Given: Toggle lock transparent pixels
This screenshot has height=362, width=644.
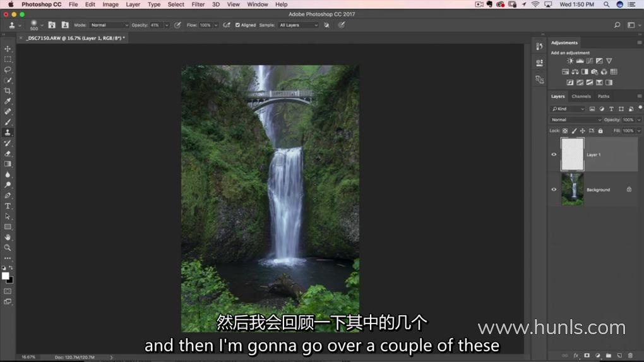Looking at the screenshot, I should coord(565,131).
